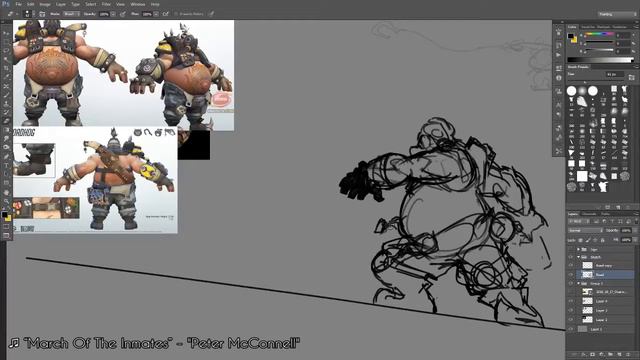The width and height of the screenshot is (640, 360).
Task: Switch to the Channels tab
Action: [589, 214]
